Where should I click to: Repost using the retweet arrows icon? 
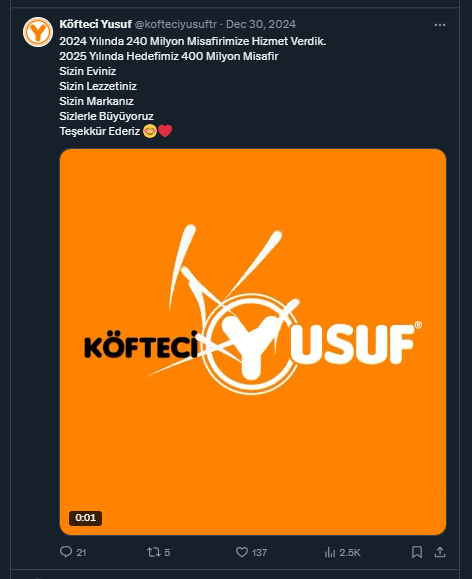[x=154, y=552]
